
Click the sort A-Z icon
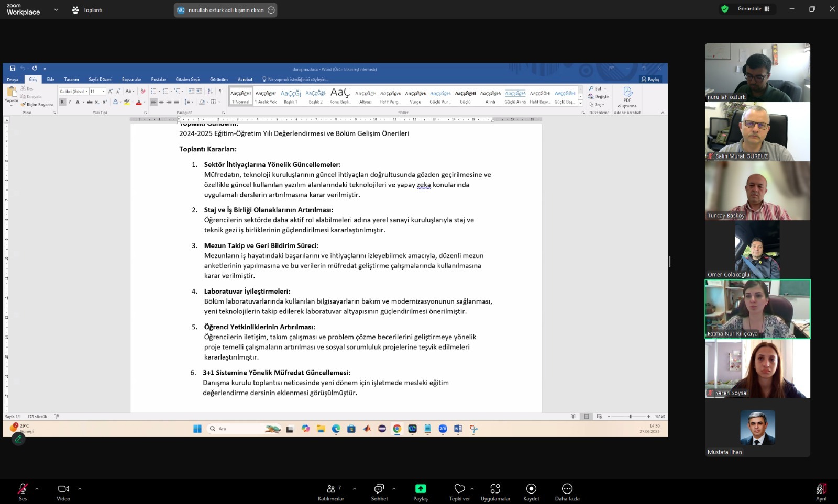pyautogui.click(x=210, y=92)
